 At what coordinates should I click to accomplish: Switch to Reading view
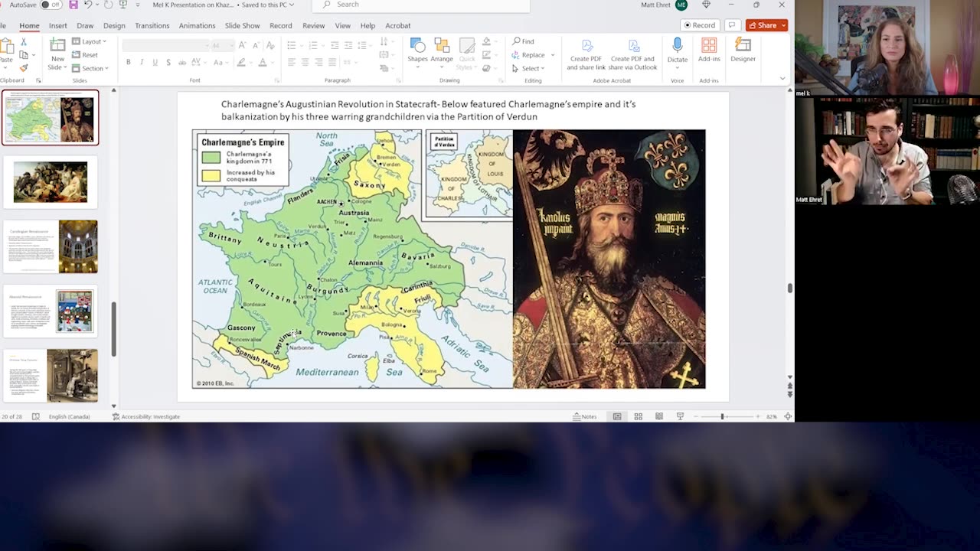[x=659, y=416]
